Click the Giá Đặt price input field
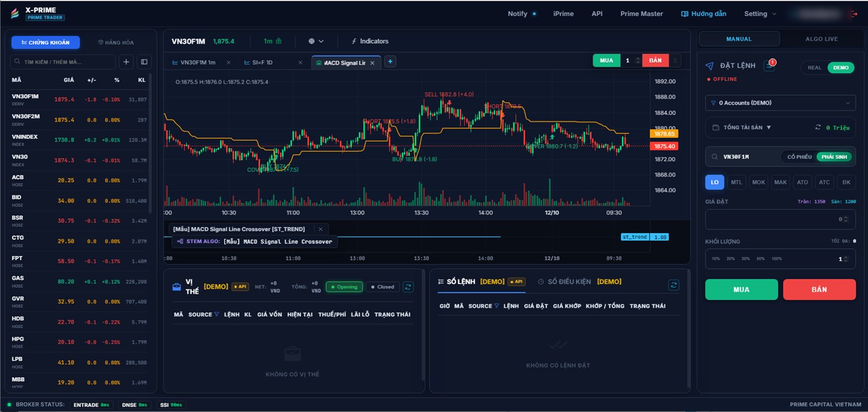The image size is (868, 412). pyautogui.click(x=781, y=219)
